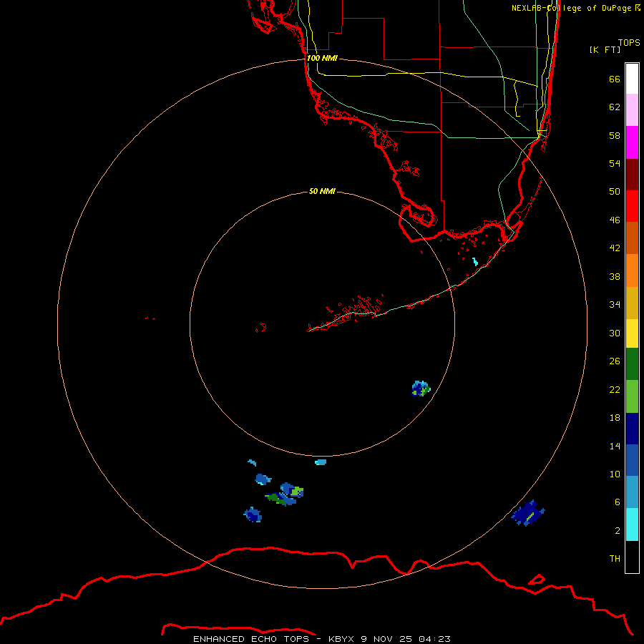Click the medium blue legend swatch
644x644 pixels.
coord(632,460)
